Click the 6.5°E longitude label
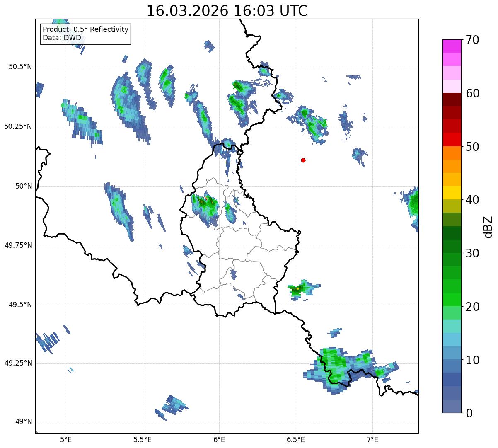Screen dimensions: 498x448 [x=296, y=439]
